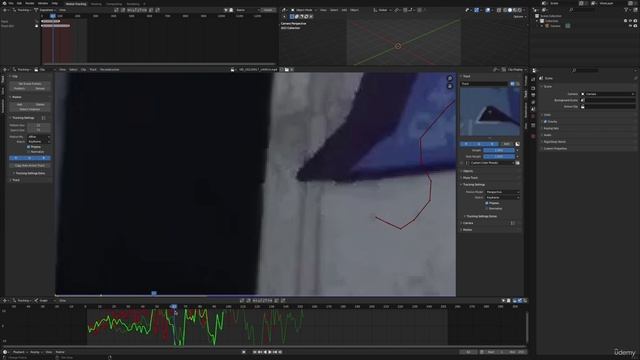Open the File menu
Viewport: 640px width, 360px height.
tap(11, 3)
